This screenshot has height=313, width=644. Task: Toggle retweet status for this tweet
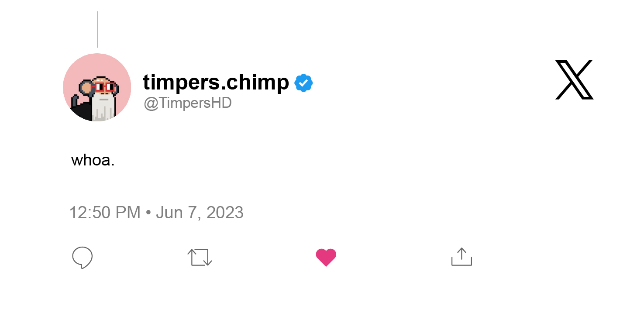click(200, 258)
